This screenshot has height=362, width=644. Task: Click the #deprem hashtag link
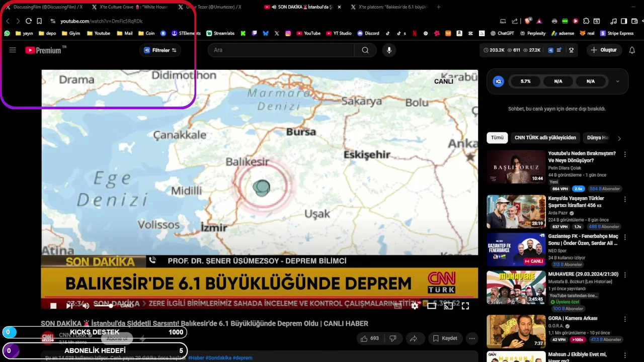pyautogui.click(x=243, y=358)
